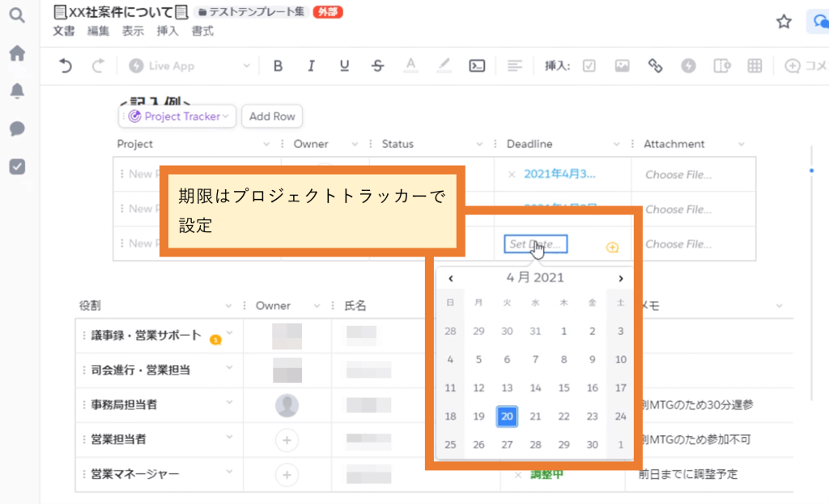Image resolution: width=829 pixels, height=504 pixels.
Task: Redo the last undone edit
Action: click(x=98, y=66)
